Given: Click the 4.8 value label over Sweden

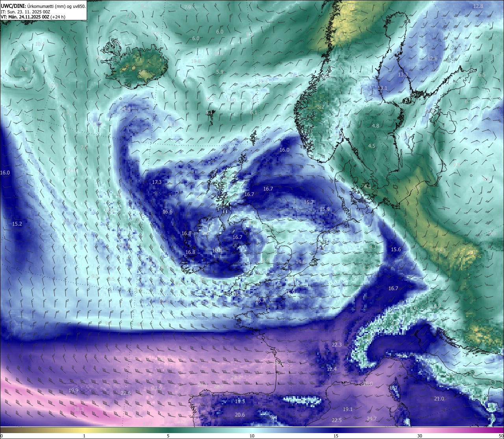Looking at the screenshot, I should coord(376,126).
